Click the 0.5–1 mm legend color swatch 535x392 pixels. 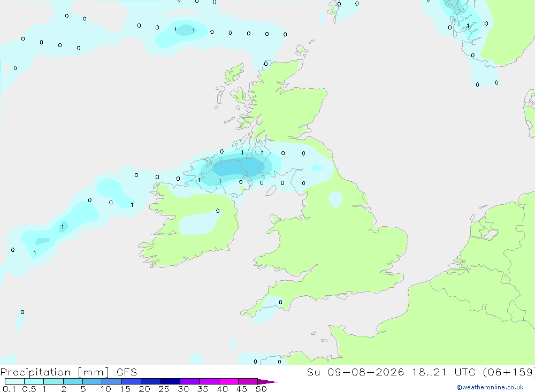pos(34,381)
